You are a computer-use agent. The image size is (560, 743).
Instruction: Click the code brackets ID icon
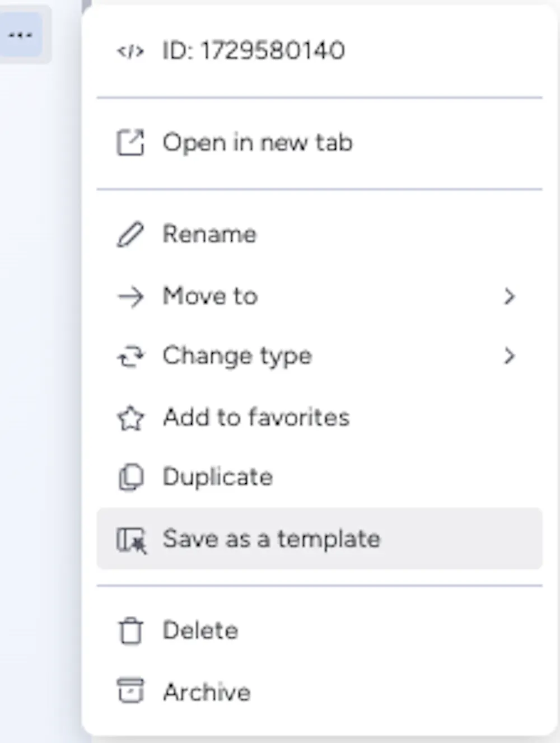pyautogui.click(x=130, y=52)
